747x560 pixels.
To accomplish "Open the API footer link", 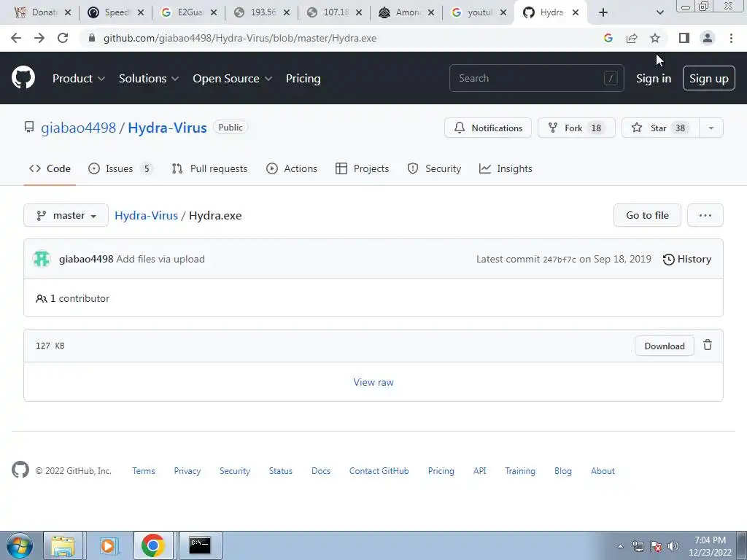I will point(480,471).
